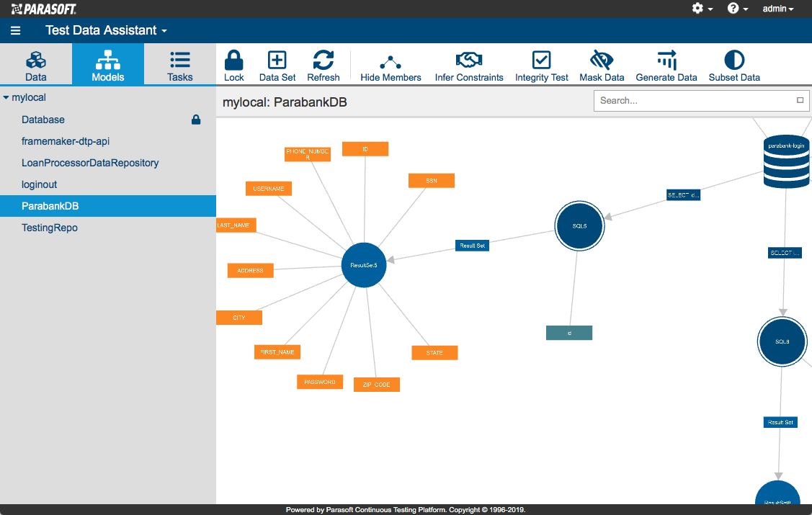This screenshot has height=515, width=812.
Task: Expand the Test Data Assistant dropdown
Action: click(106, 30)
